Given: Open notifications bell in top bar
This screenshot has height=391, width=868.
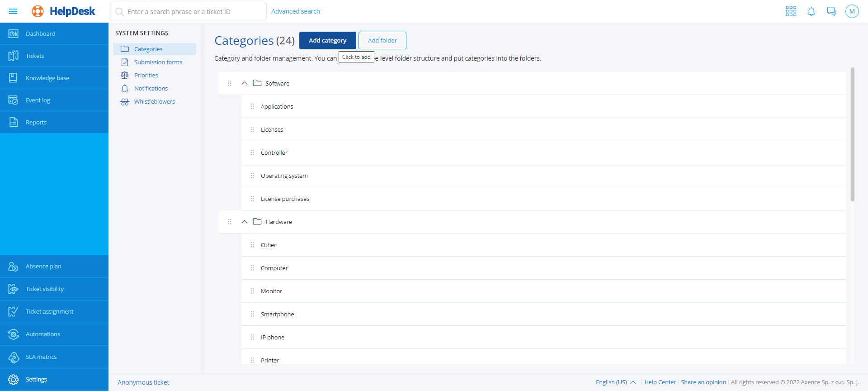Looking at the screenshot, I should pyautogui.click(x=811, y=11).
